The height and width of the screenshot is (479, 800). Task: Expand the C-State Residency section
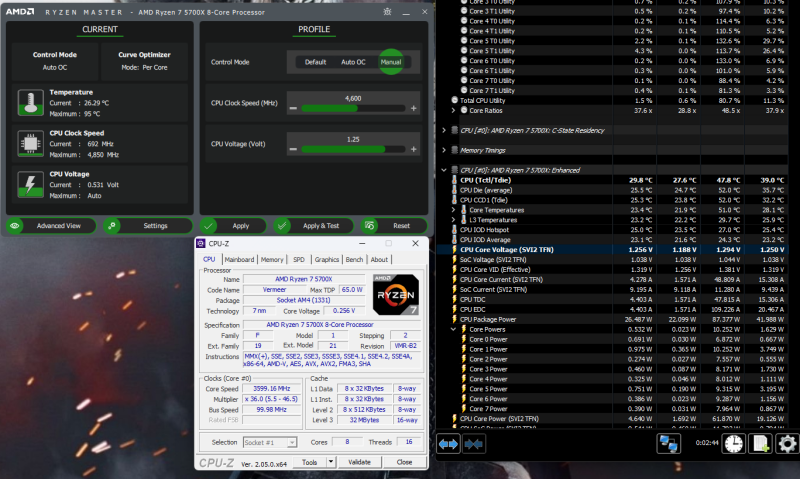(444, 130)
